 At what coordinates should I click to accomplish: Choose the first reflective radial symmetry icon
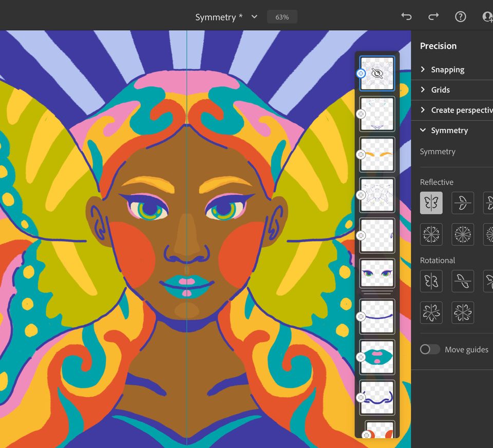tap(431, 234)
